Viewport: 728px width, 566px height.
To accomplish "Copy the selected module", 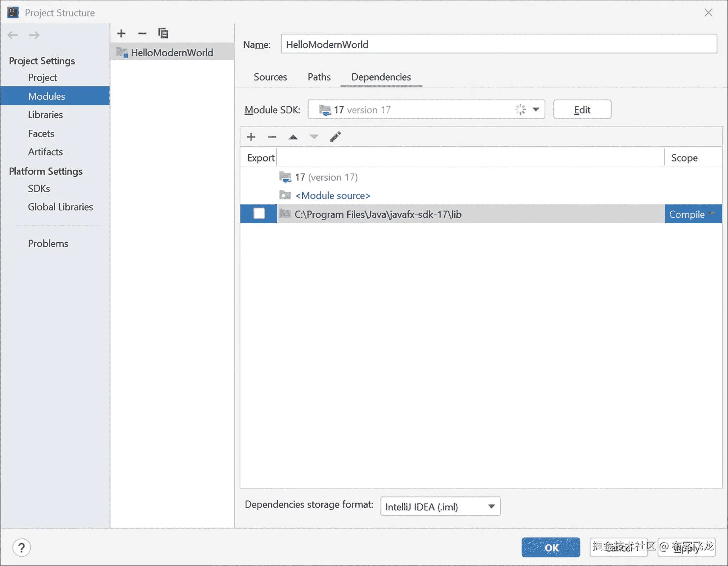I will 163,33.
